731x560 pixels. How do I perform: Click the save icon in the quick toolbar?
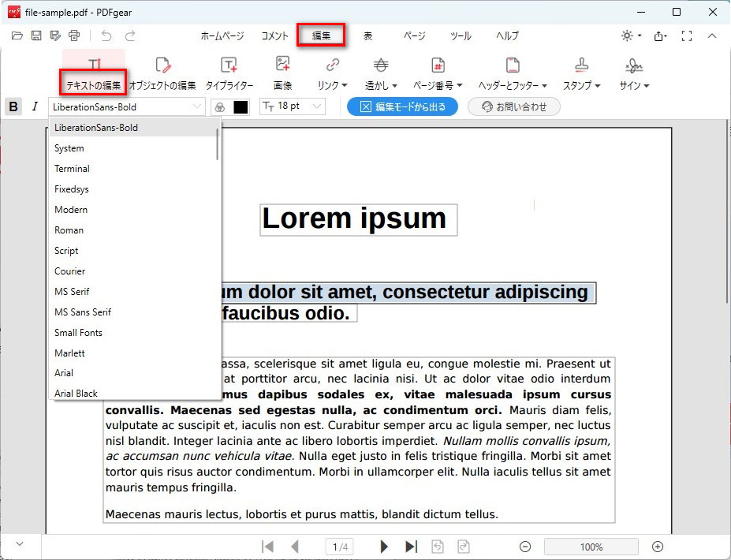point(36,35)
